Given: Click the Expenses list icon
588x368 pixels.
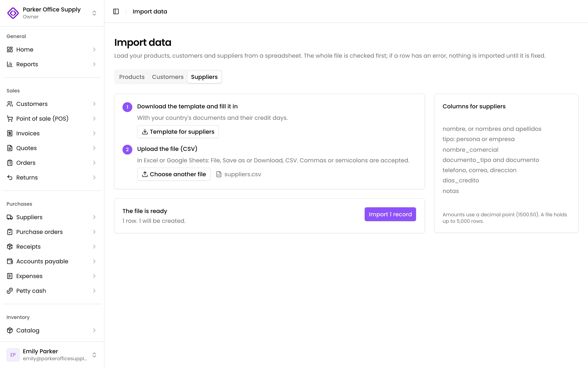Looking at the screenshot, I should pos(10,276).
